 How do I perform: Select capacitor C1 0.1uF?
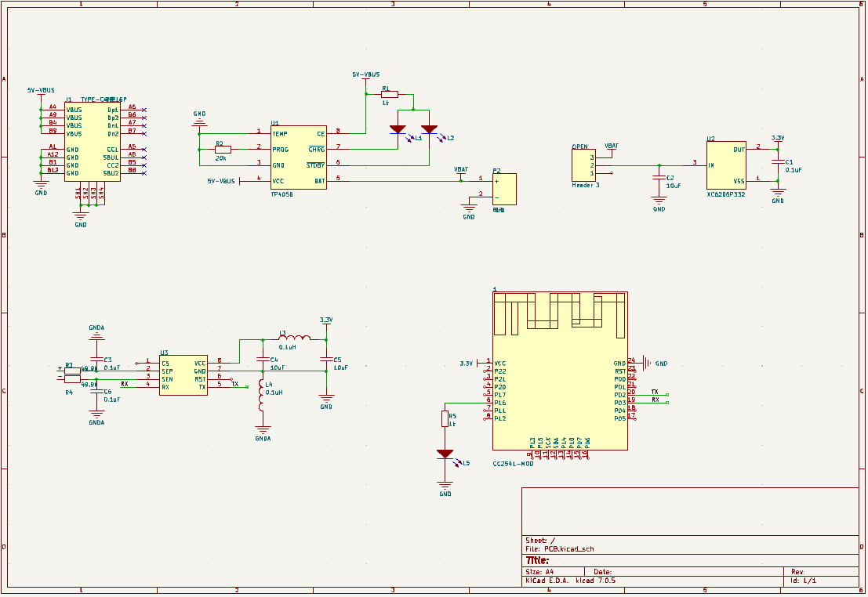[x=778, y=163]
